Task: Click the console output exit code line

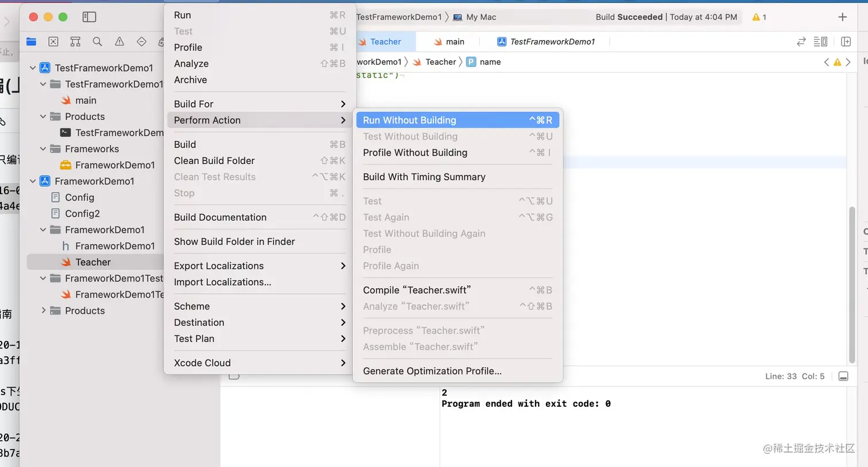Action: pyautogui.click(x=526, y=404)
